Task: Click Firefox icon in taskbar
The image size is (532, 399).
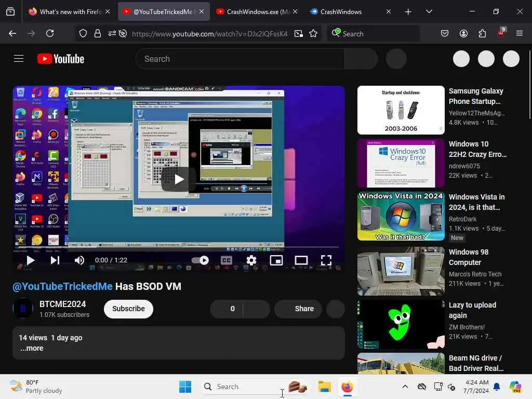Action: pos(347,387)
